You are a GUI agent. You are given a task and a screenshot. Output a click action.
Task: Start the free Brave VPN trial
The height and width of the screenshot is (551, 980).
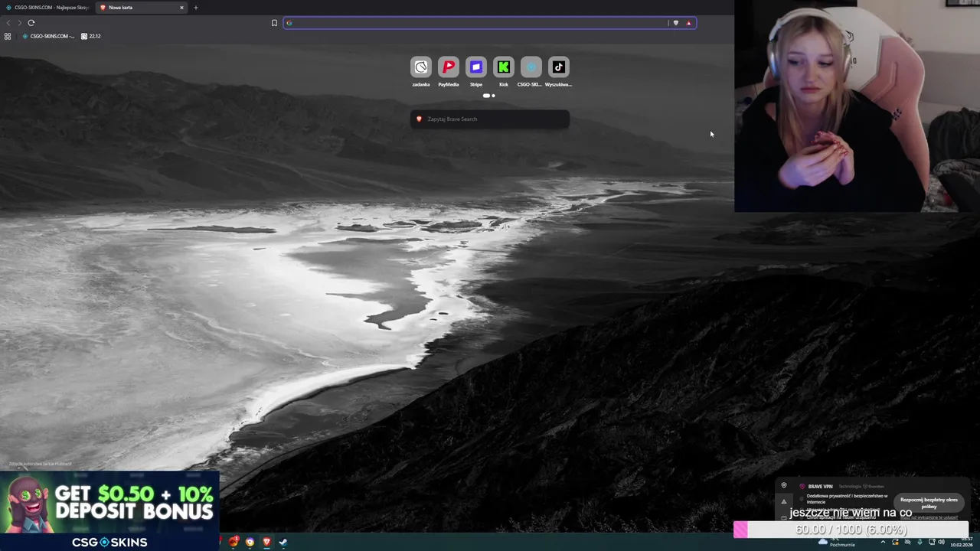[x=929, y=502]
